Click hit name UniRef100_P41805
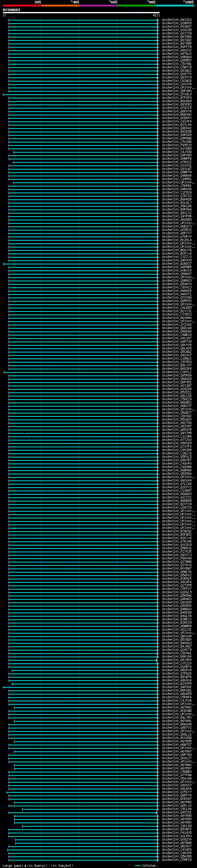The image size is (197, 868). click(176, 833)
